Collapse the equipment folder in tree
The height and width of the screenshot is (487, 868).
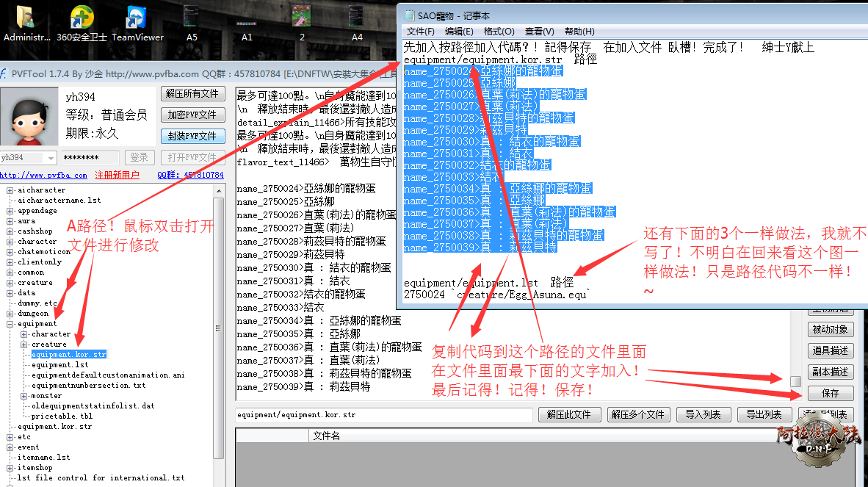[x=11, y=324]
